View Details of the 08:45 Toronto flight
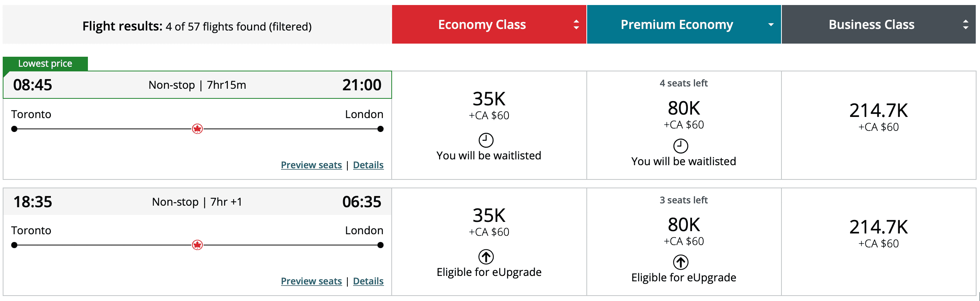980x301 pixels. pos(368,165)
